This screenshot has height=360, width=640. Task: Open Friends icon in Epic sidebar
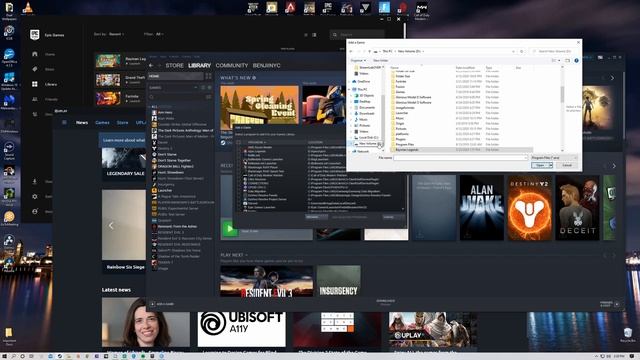(x=35, y=99)
